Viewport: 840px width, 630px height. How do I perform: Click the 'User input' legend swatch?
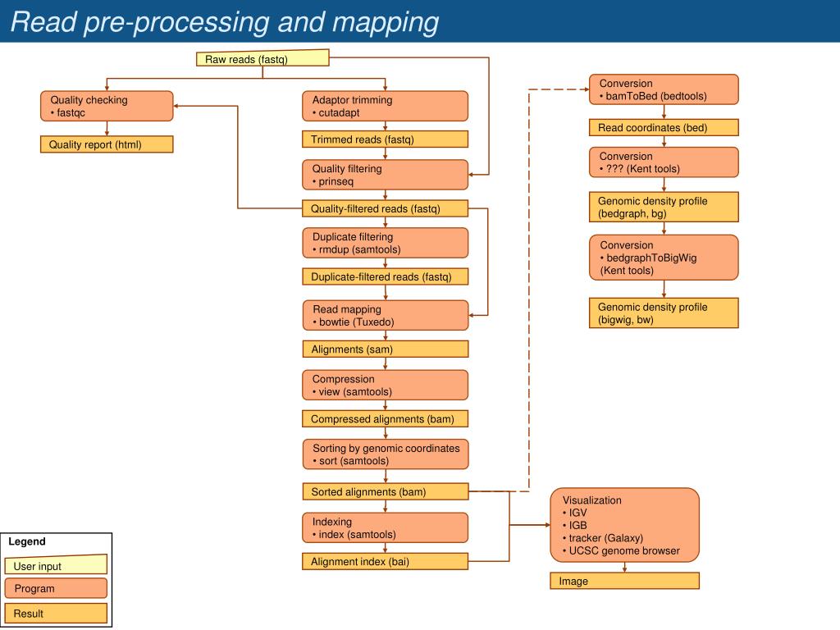57,564
